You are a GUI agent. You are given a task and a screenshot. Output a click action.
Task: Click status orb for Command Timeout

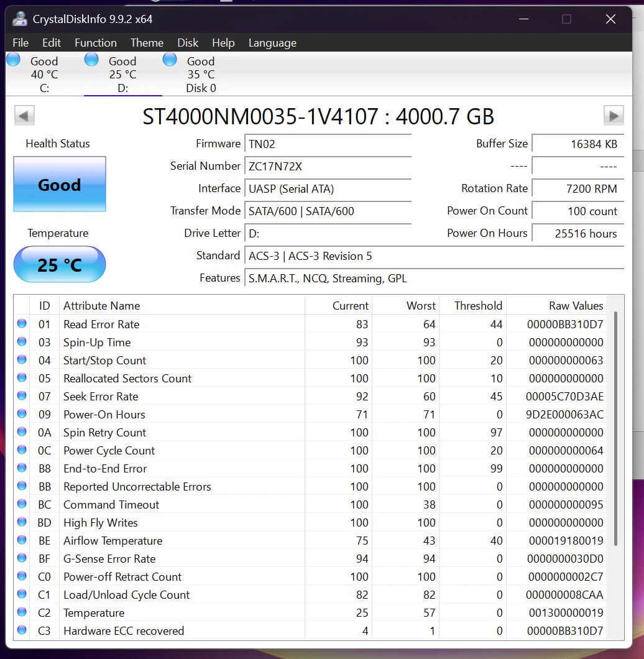22,504
